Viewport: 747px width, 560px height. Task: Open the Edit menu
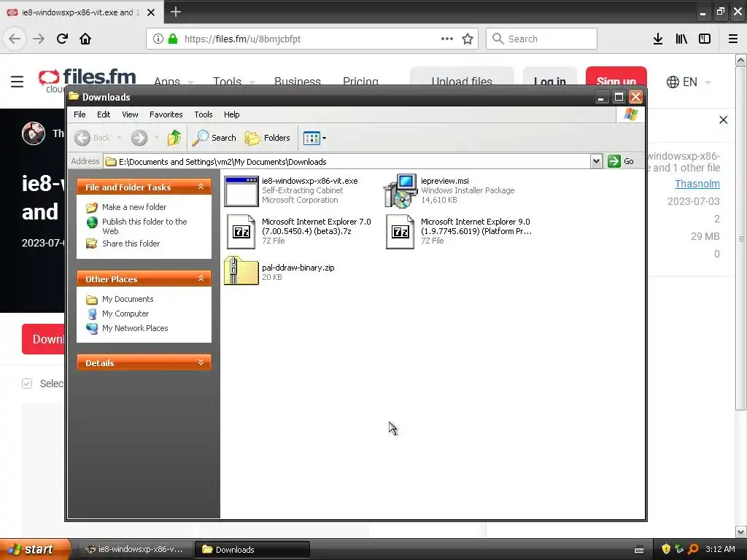[x=104, y=114]
